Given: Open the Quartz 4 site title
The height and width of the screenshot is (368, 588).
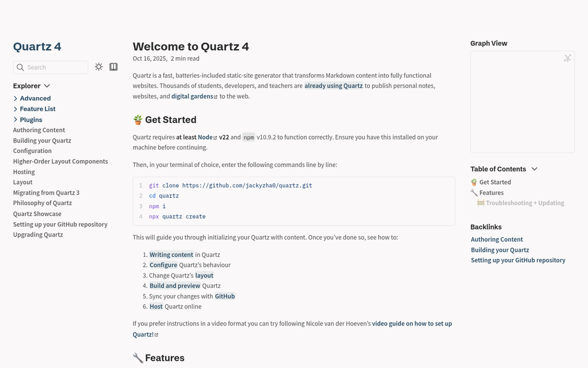Looking at the screenshot, I should (37, 46).
